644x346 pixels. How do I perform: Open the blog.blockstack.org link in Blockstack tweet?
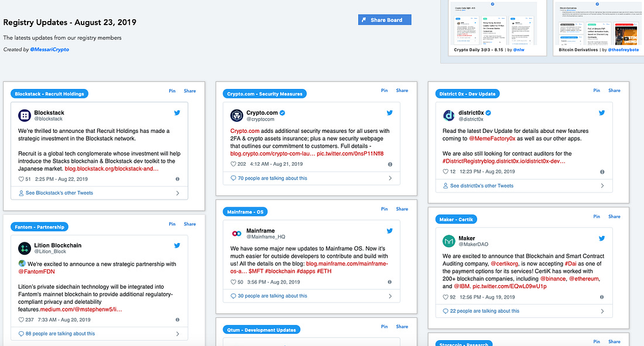click(x=112, y=169)
